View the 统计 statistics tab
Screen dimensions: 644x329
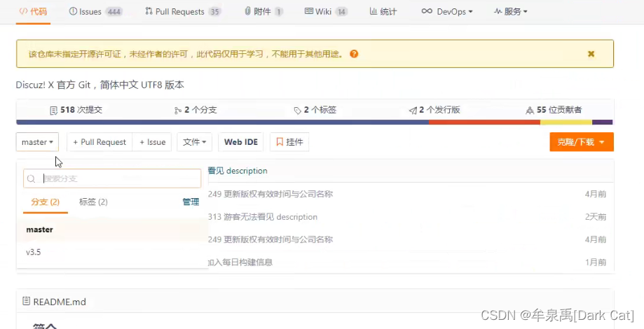click(x=383, y=11)
